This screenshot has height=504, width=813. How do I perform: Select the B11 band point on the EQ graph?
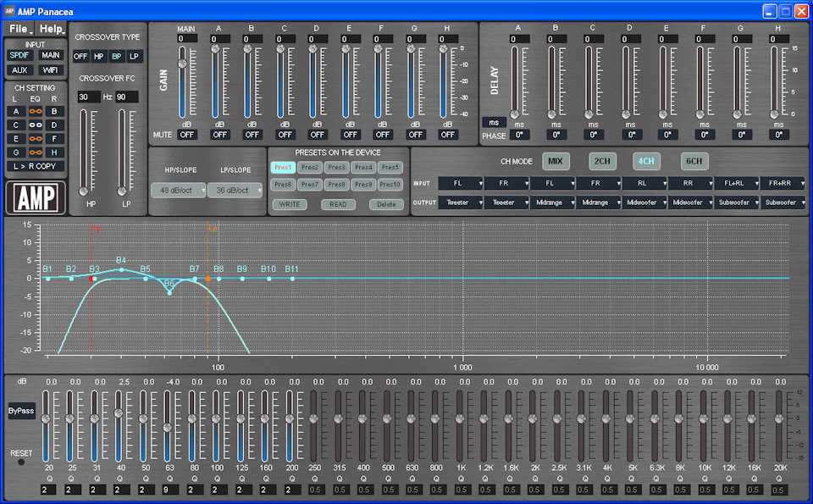click(292, 279)
